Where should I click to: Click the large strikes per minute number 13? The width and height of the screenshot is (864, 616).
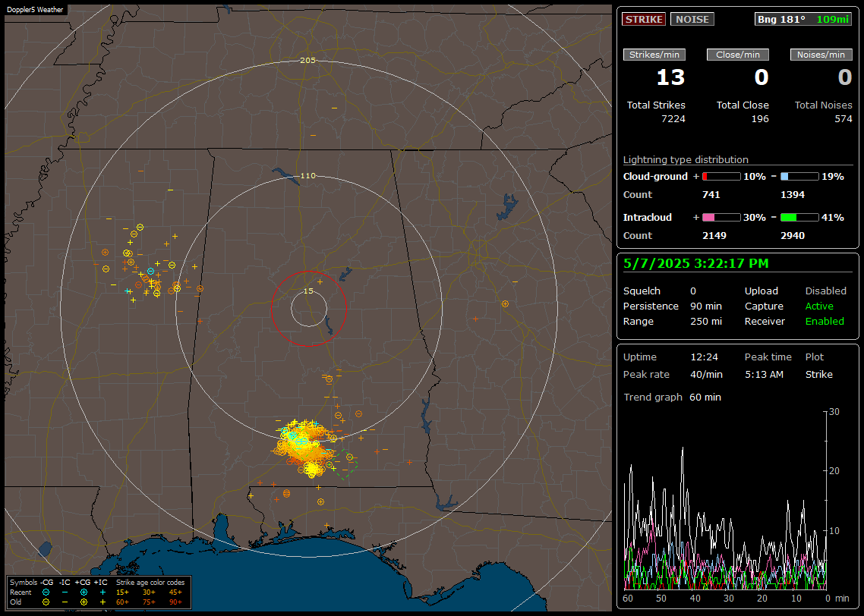670,77
